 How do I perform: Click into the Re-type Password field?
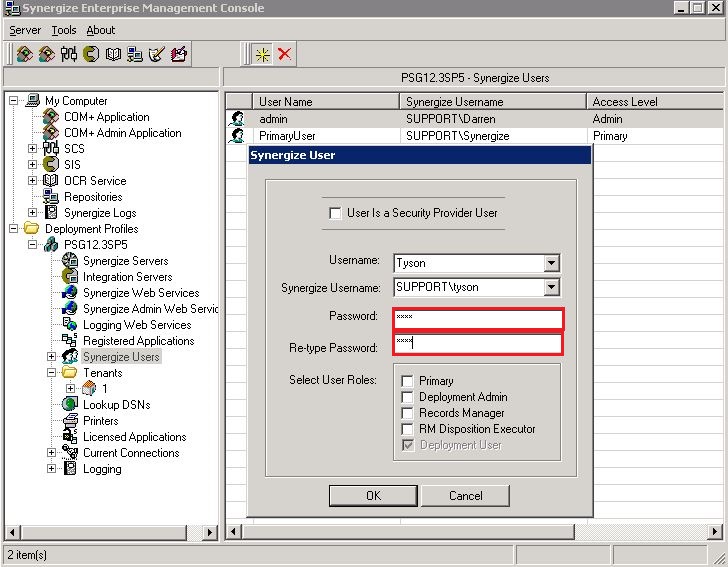(x=478, y=344)
